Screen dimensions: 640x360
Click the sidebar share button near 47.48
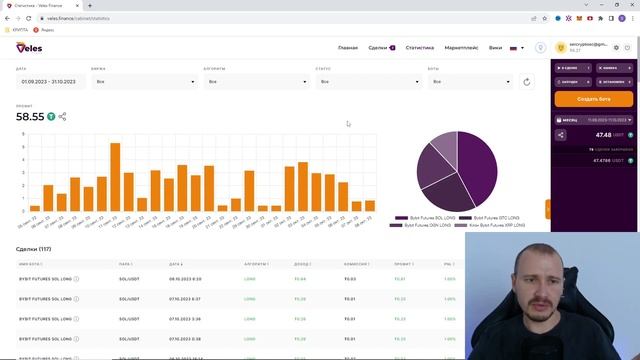561,135
